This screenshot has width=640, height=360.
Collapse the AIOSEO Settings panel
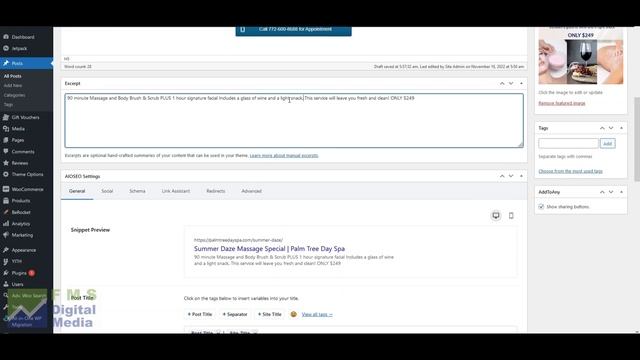521,176
